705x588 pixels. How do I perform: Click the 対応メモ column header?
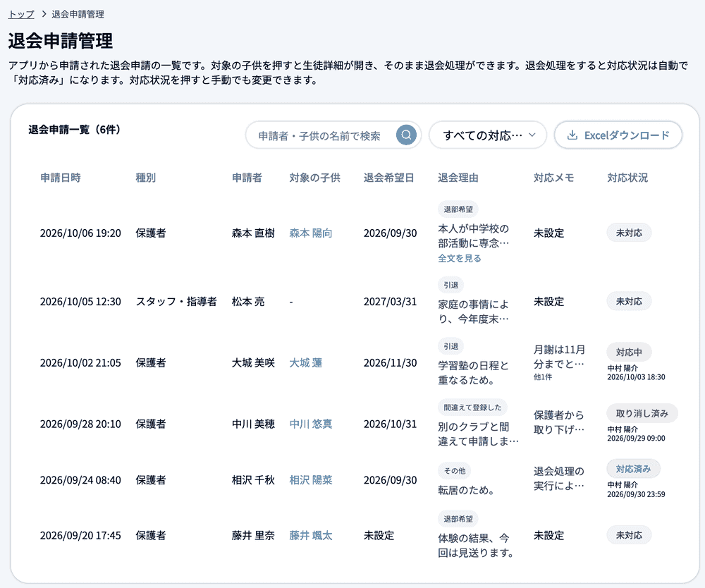click(554, 178)
